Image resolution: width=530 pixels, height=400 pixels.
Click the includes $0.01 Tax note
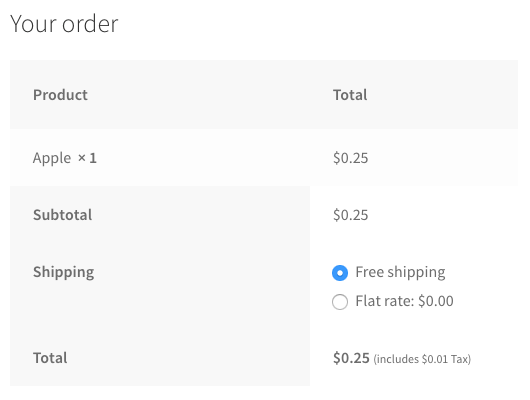point(422,359)
